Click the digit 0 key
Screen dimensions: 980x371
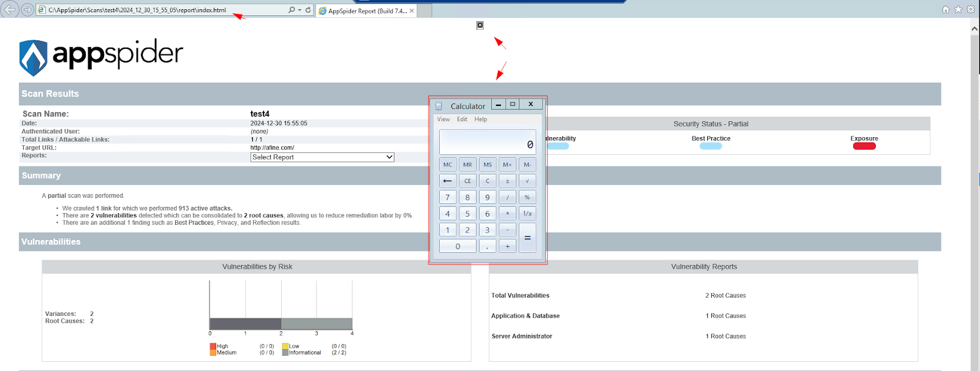458,246
